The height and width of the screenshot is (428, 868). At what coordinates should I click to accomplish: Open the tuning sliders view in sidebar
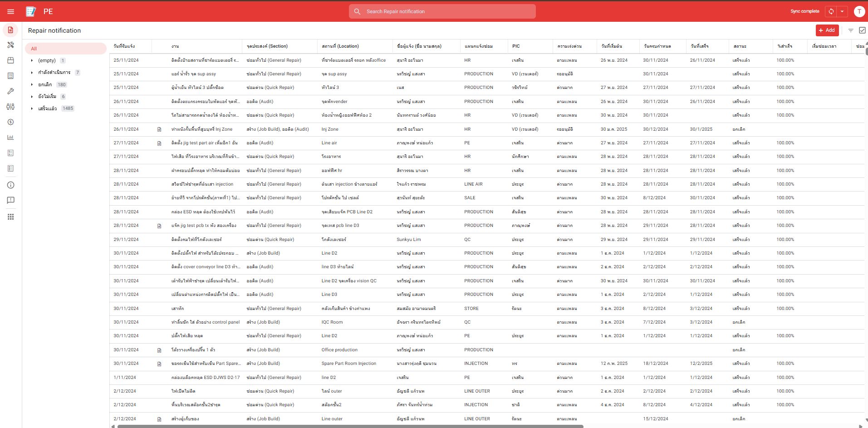10,107
